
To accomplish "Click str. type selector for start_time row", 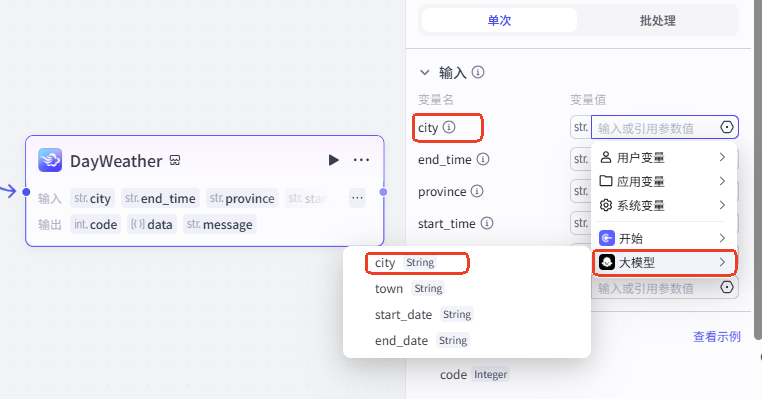I will point(581,223).
